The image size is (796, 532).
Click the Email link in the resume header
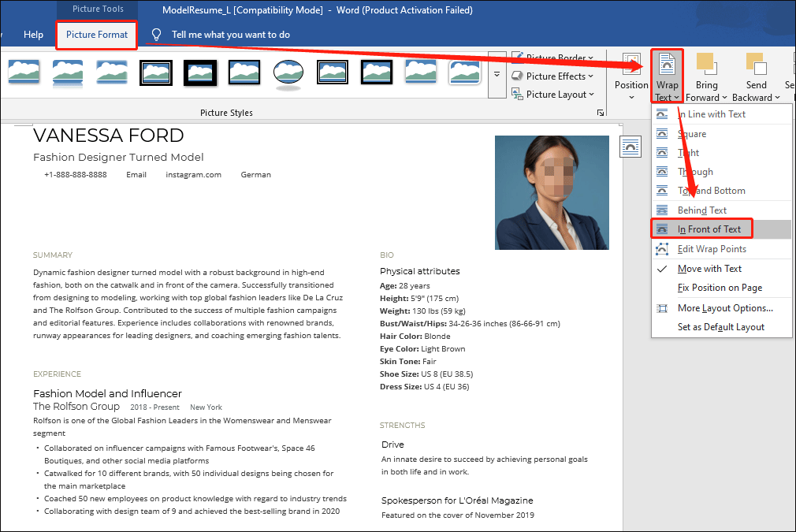coord(136,174)
